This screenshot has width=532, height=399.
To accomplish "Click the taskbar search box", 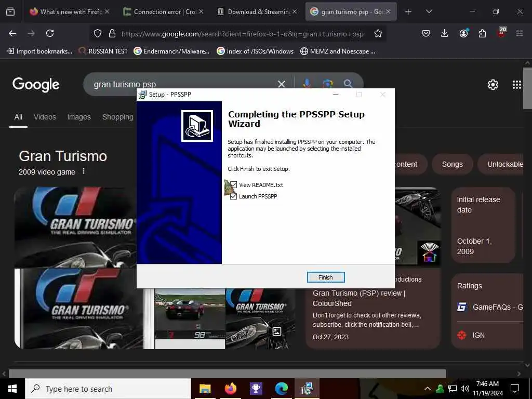I will point(108,389).
